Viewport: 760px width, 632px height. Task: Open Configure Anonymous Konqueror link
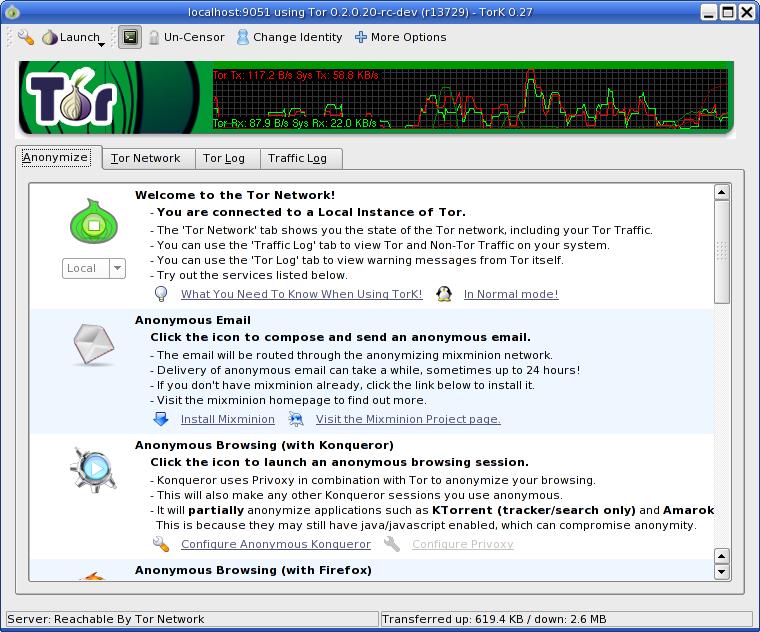(x=276, y=544)
